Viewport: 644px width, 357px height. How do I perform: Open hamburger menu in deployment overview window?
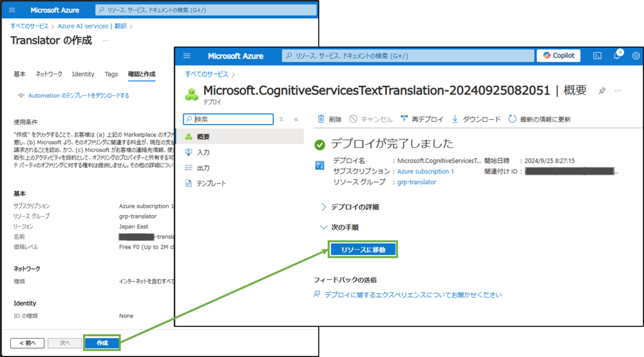coord(187,56)
